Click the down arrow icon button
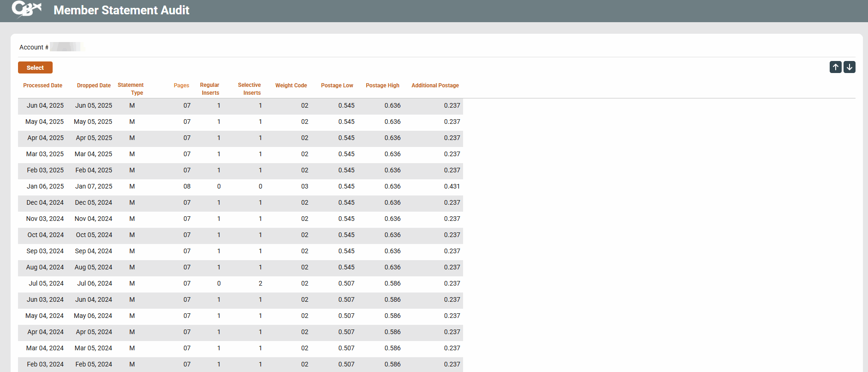This screenshot has height=372, width=868. [x=849, y=67]
